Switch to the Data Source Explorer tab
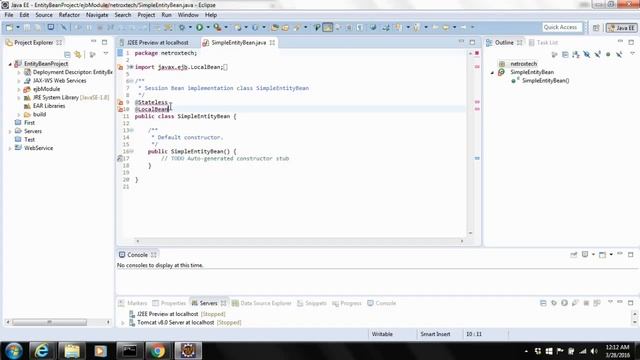The height and width of the screenshot is (360, 640). point(262,303)
